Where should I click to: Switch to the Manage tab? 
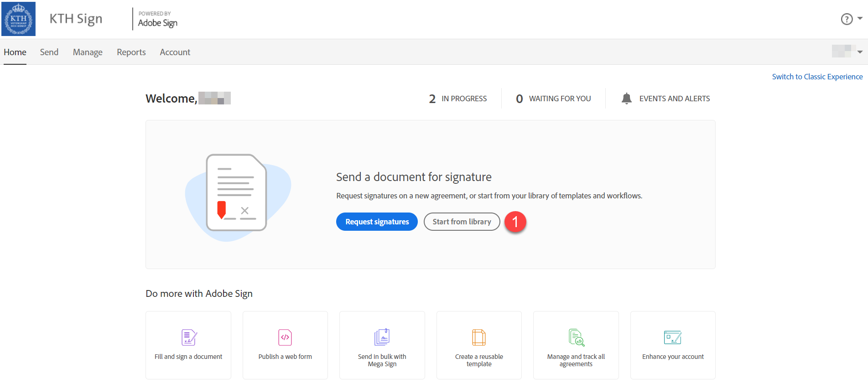pyautogui.click(x=88, y=52)
